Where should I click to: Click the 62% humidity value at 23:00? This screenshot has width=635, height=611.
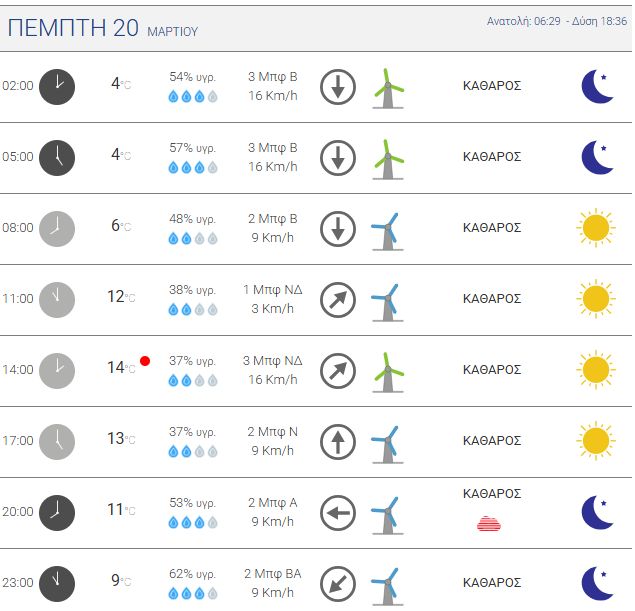point(192,574)
